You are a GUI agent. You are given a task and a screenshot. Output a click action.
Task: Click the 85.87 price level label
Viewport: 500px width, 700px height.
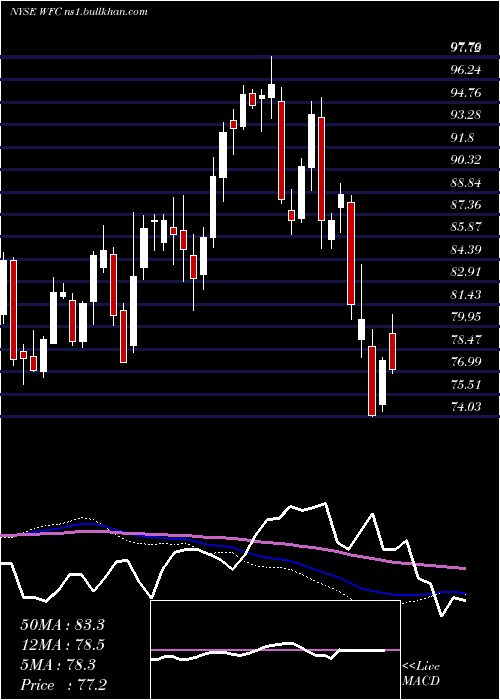coord(466,227)
